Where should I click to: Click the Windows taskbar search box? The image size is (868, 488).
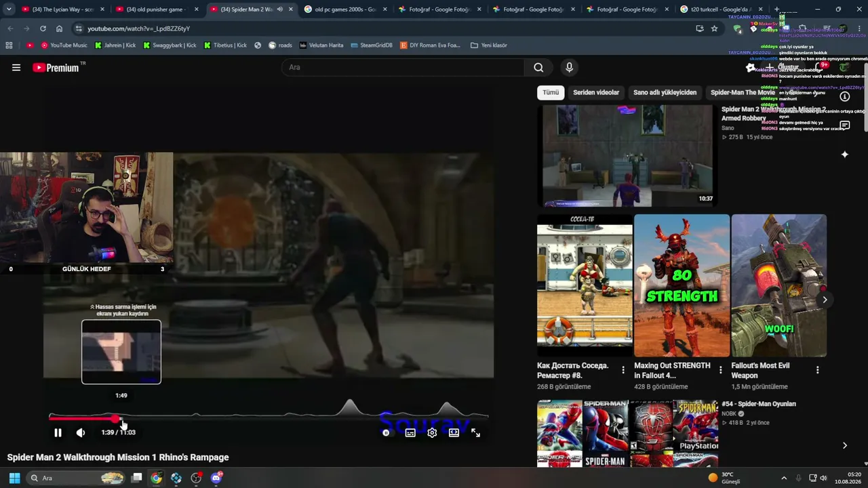point(76,478)
